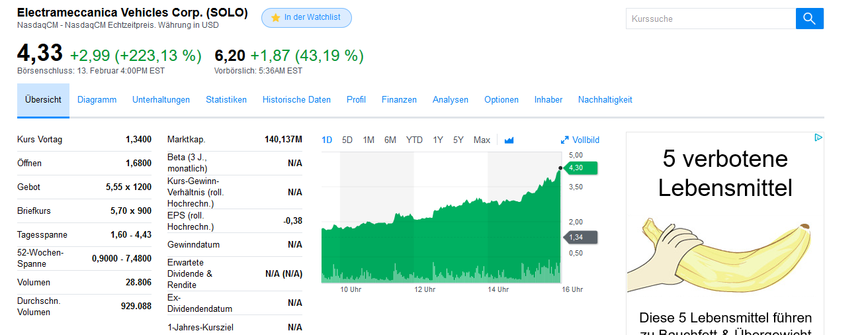
Task: Open the Diagramm tab
Action: point(97,100)
